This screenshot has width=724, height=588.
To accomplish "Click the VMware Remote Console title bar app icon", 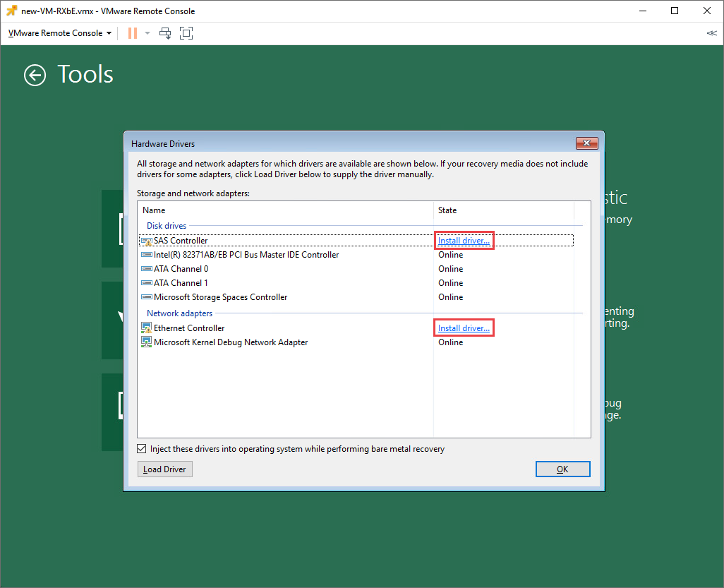I will click(11, 11).
